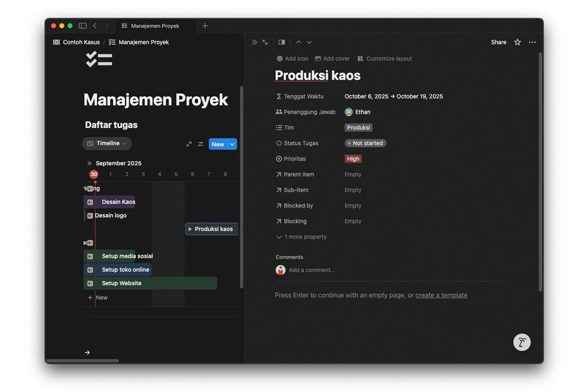Click the Add a comment field
This screenshot has height=392, width=588.
311,270
